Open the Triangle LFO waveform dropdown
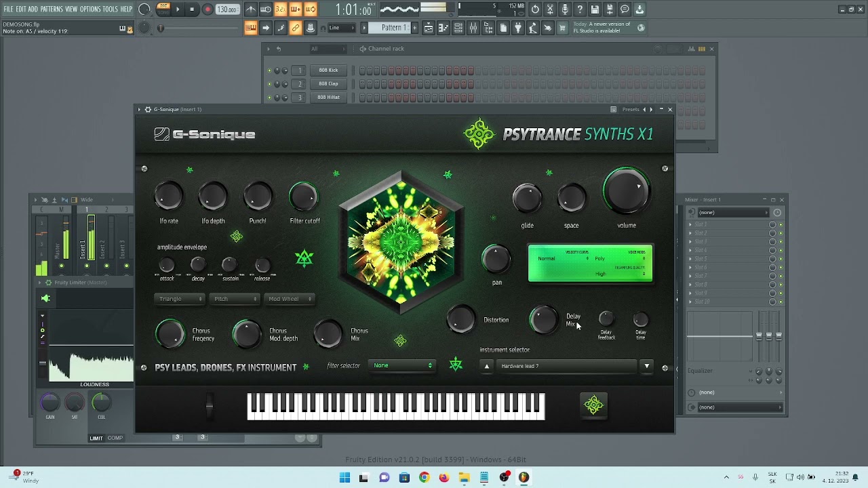The height and width of the screenshot is (488, 868). (x=179, y=299)
